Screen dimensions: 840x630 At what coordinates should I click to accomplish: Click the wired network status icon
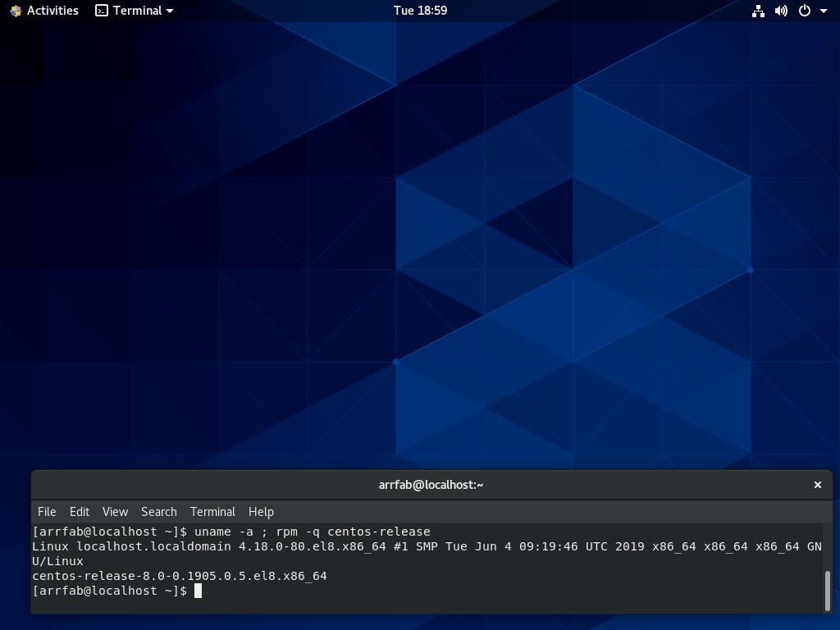[758, 11]
